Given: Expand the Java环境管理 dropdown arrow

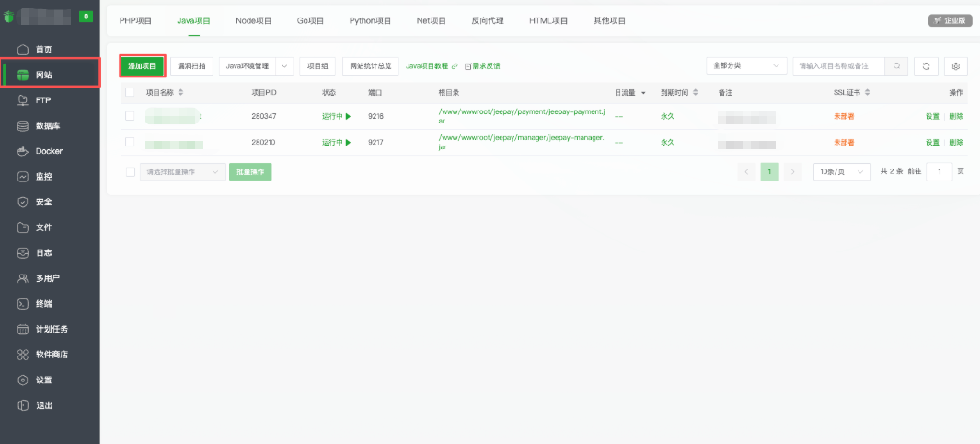Looking at the screenshot, I should click(284, 65).
